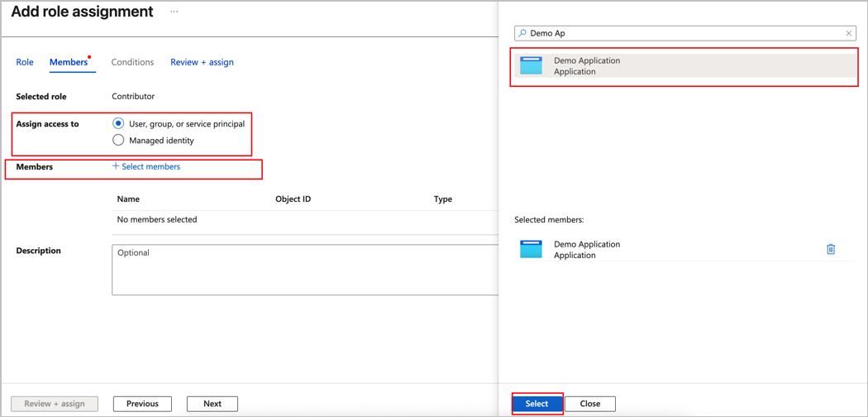Click plus icon beside Select members
This screenshot has height=417, width=868.
pyautogui.click(x=116, y=166)
